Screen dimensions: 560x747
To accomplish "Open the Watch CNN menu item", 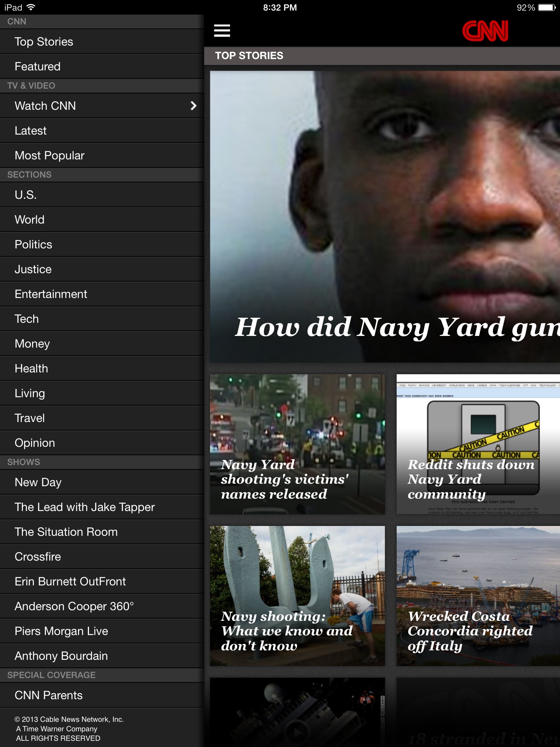I will coord(102,106).
